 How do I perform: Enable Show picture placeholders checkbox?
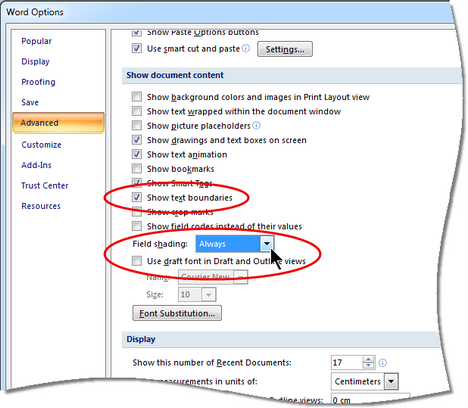(137, 125)
